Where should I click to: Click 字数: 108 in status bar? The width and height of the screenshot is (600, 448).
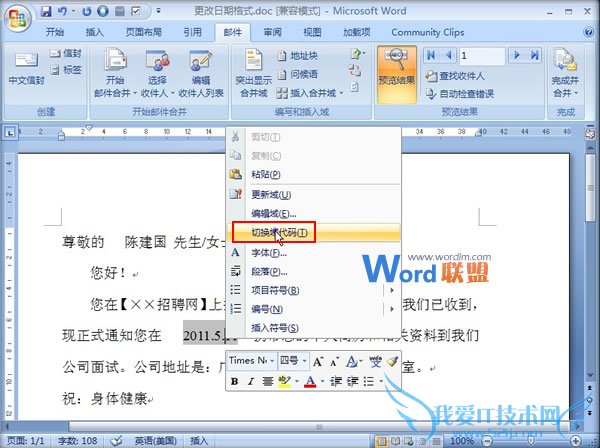[x=78, y=441]
